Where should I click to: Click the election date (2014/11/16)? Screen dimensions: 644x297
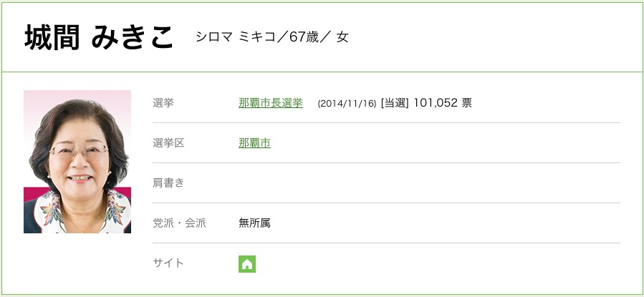[347, 104]
